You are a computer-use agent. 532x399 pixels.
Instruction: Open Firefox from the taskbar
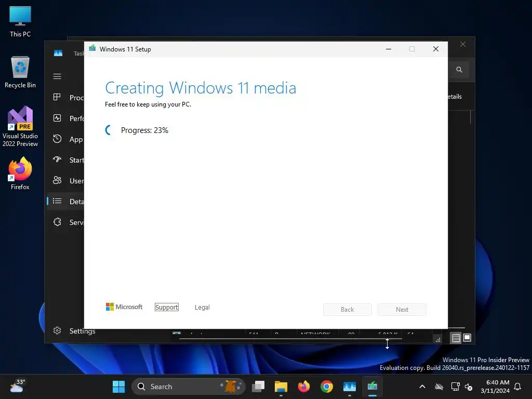303,387
